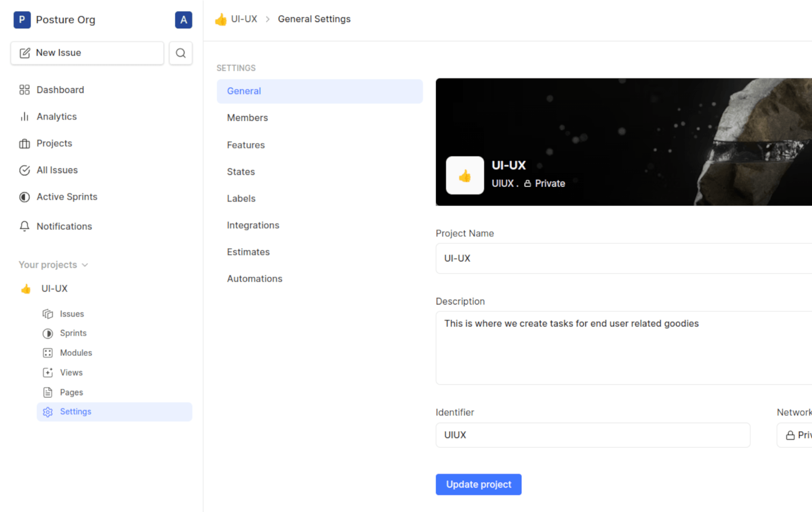812x512 pixels.
Task: Click the search magnifier icon
Action: point(180,53)
